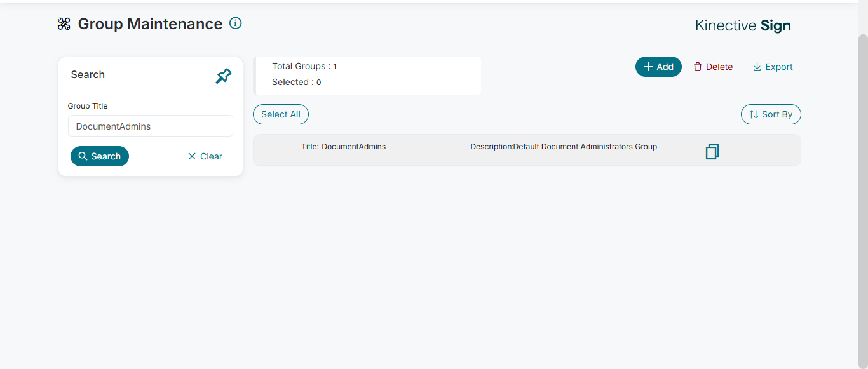Viewport: 868px width, 369px height.
Task: Click the Group Title label
Action: (88, 106)
